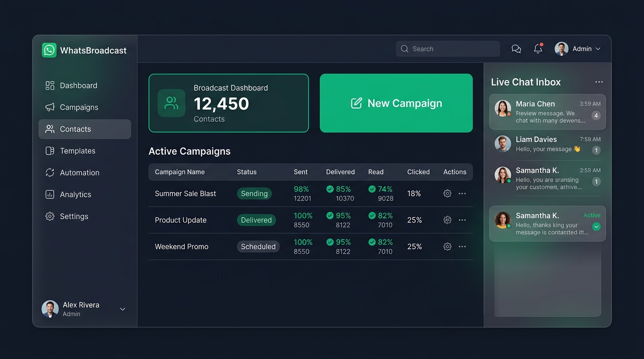This screenshot has width=644, height=359.
Task: Open the notifications bell
Action: click(538, 49)
